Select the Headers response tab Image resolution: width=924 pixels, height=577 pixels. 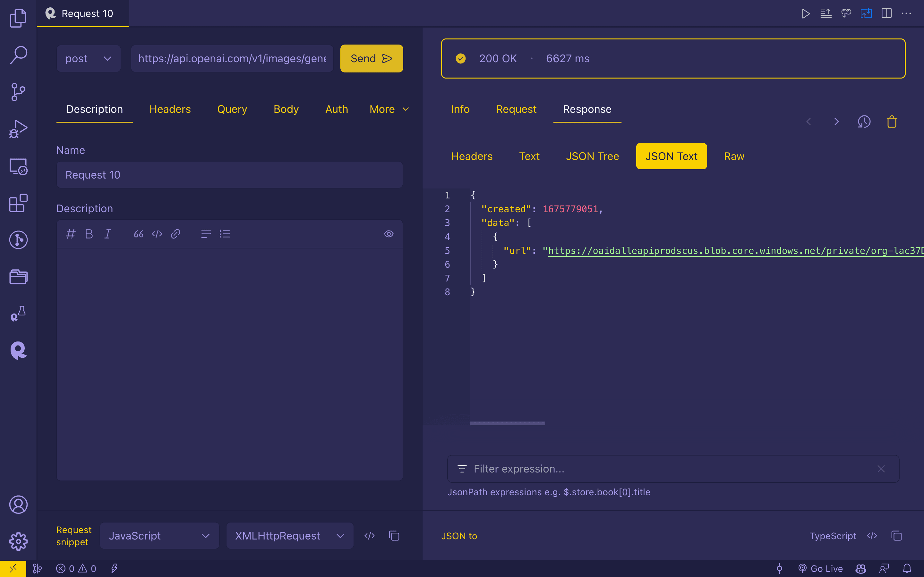[472, 155]
